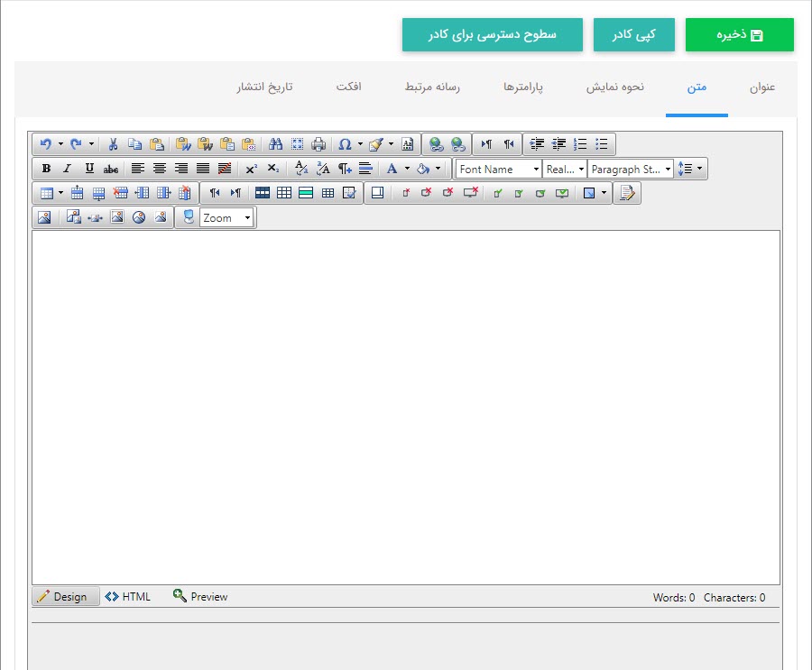The height and width of the screenshot is (670, 812).
Task: Click the Find binoculars icon
Action: (x=276, y=144)
